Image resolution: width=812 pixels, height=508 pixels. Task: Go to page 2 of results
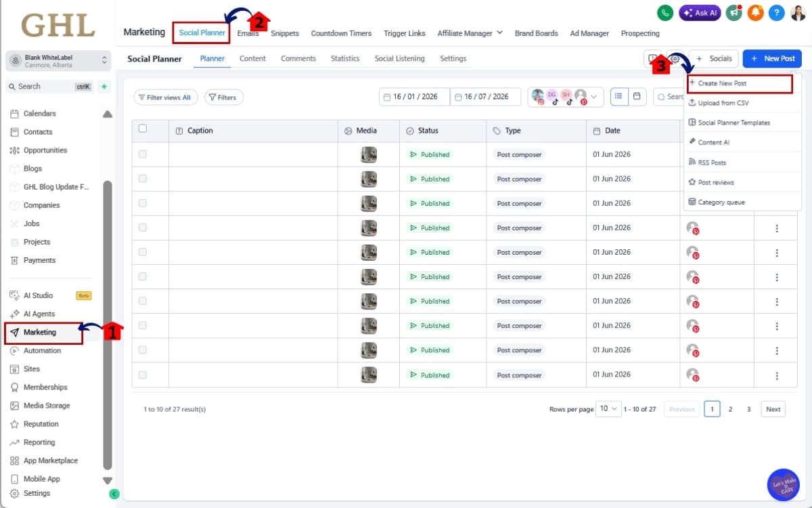(730, 409)
